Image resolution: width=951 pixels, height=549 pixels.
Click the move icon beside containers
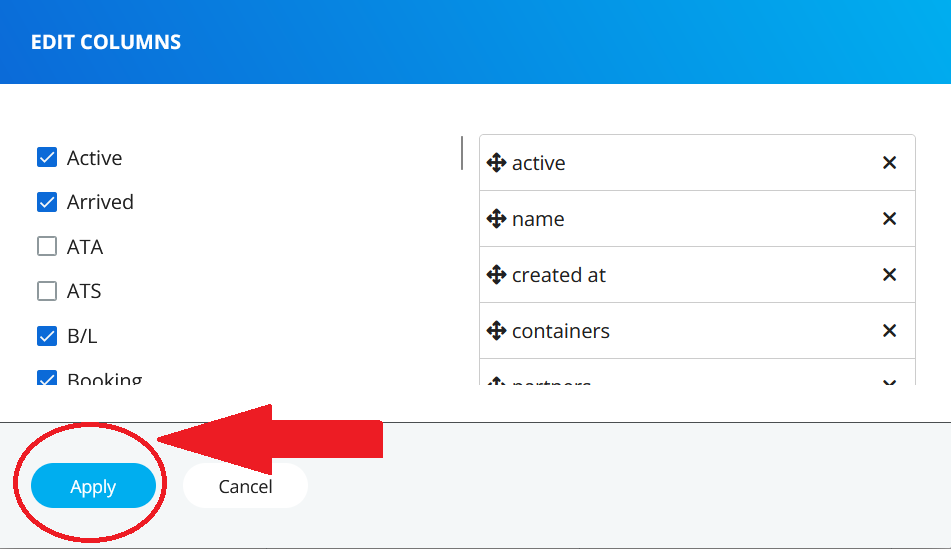click(x=497, y=331)
